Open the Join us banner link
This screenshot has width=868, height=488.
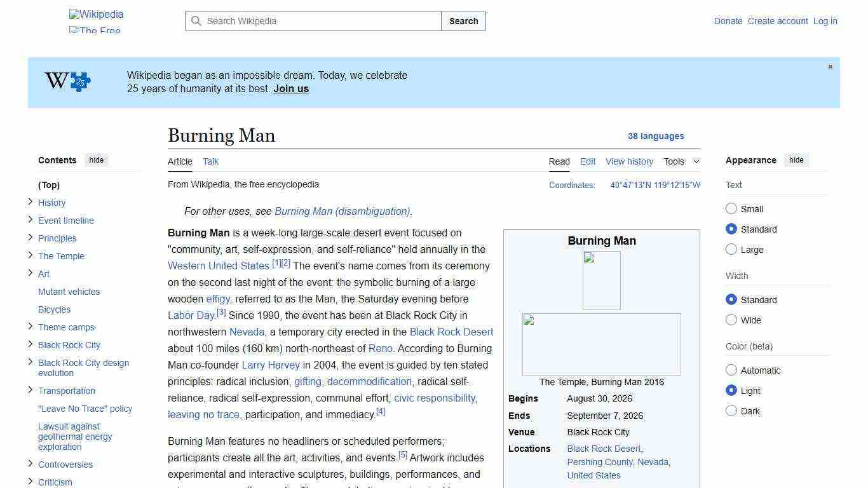coord(290,88)
